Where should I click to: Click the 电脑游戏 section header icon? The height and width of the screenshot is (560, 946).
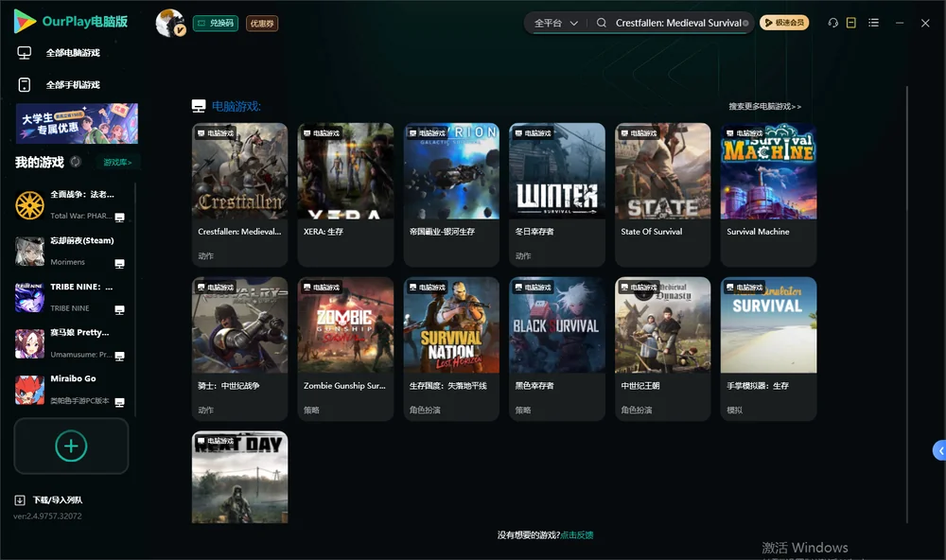[x=199, y=106]
